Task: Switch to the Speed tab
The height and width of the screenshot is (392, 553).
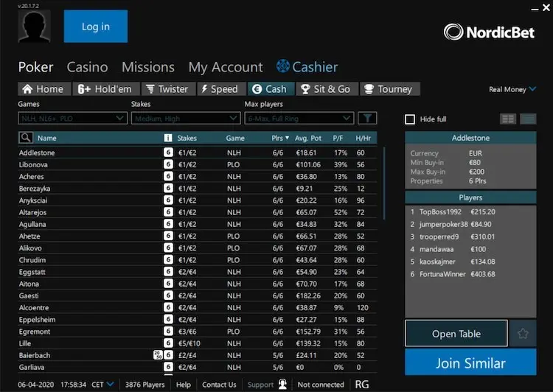Action: pos(221,89)
